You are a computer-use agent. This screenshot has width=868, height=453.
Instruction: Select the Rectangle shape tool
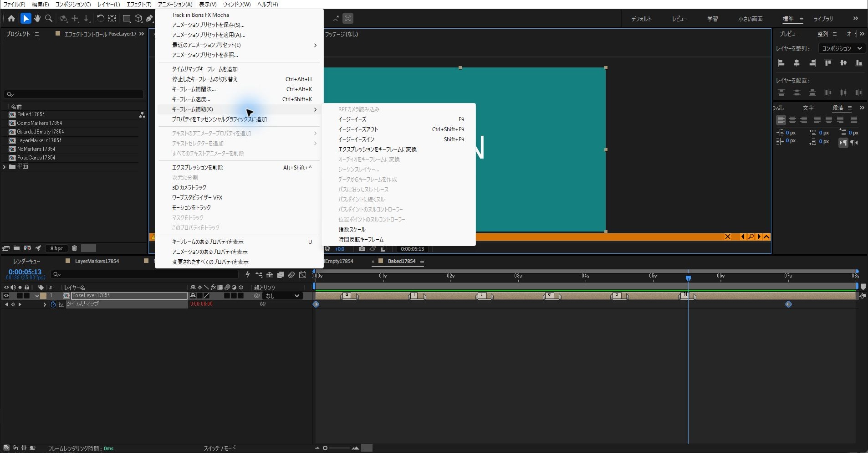[127, 19]
